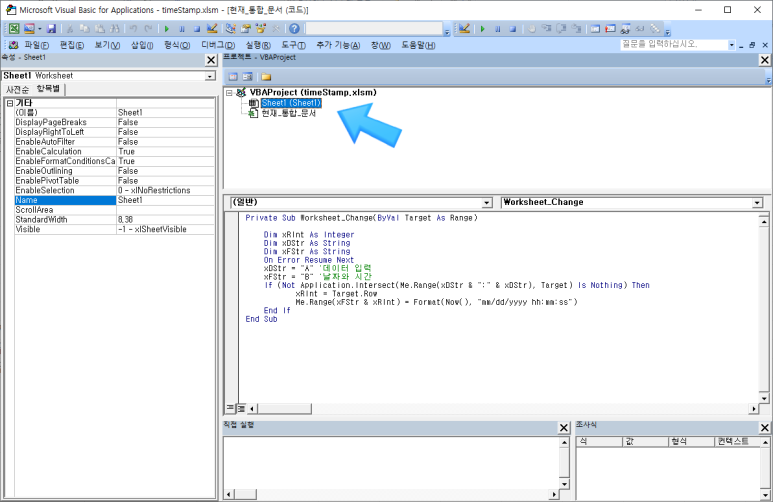Viewport: 773px width, 502px height.
Task: Save the timeStamp.xlsm project with the floppy disk icon
Action: (x=51, y=29)
